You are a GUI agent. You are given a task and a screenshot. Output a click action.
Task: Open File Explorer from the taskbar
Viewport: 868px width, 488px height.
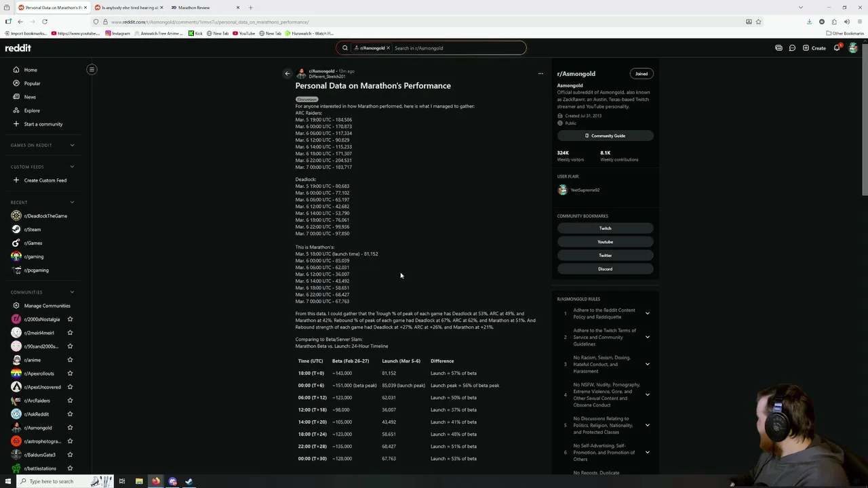[x=139, y=481]
